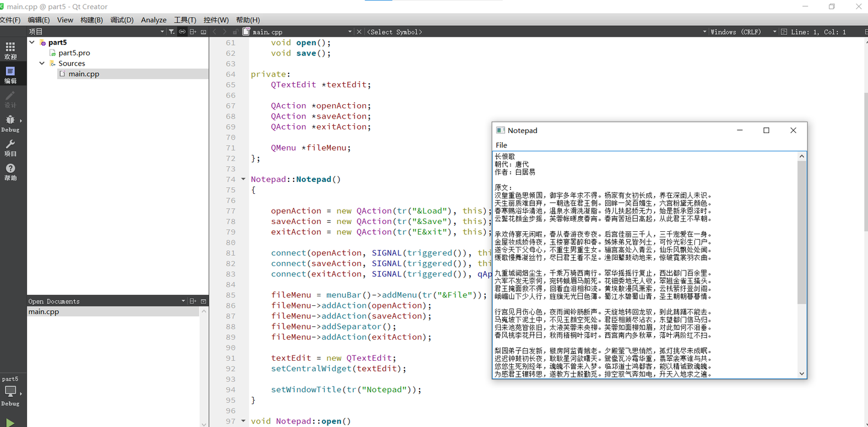Open the 构建(B) menu
Screen dimensions: 868x427
pos(92,20)
